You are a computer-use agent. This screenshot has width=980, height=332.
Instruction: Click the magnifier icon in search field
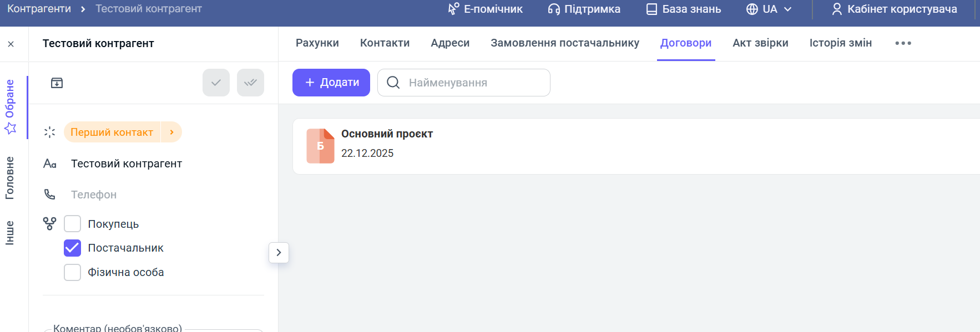click(x=393, y=83)
